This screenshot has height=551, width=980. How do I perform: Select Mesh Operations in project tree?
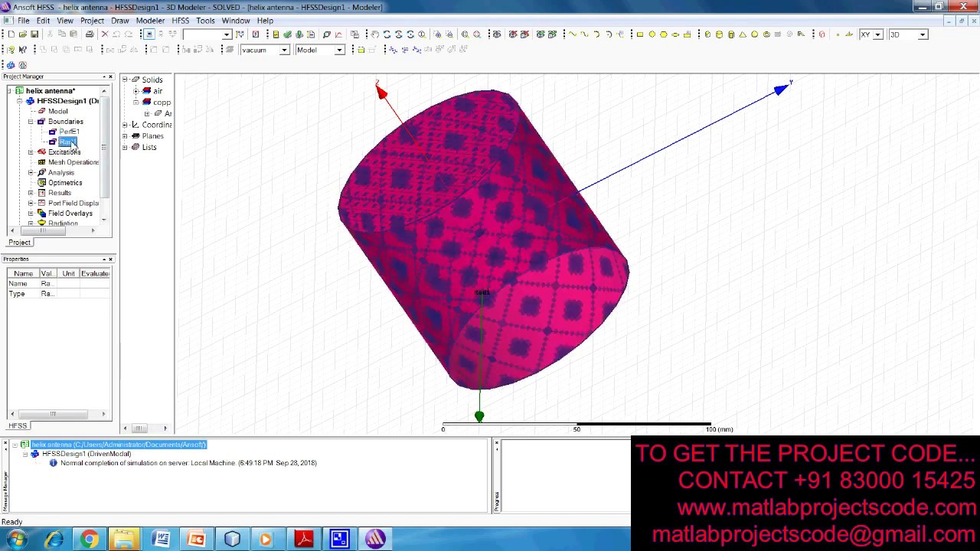(73, 162)
